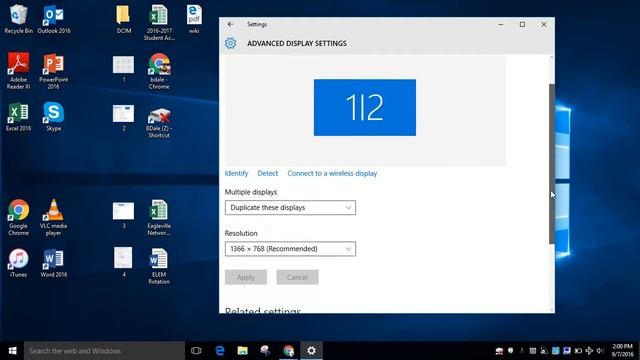Select the Word 2016 desktop icon
Image resolution: width=640 pixels, height=360 pixels.
pyautogui.click(x=53, y=263)
